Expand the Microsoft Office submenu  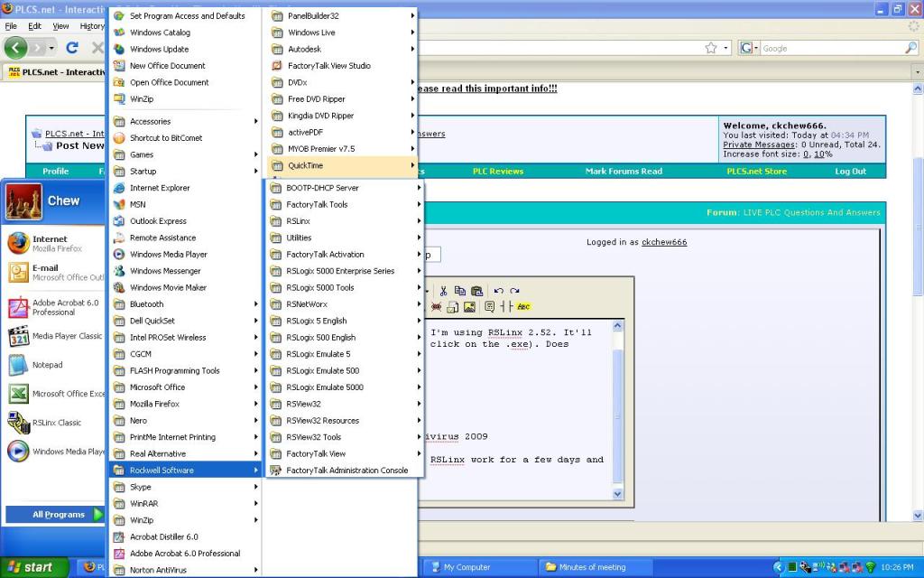click(184, 387)
